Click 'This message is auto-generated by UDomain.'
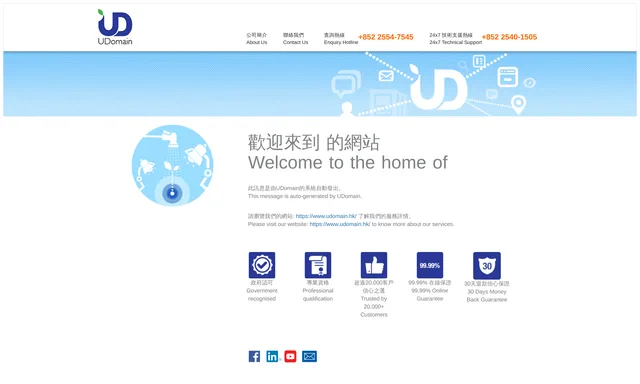 [x=304, y=196]
